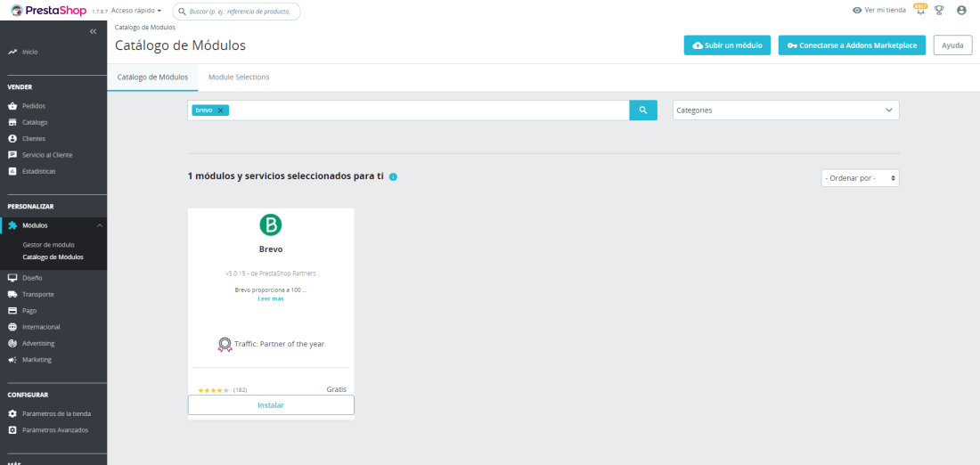Screen dimensions: 980x465
Task: Click v5.0.15 - de PrestaShop Partners text
Action: coord(271,273)
